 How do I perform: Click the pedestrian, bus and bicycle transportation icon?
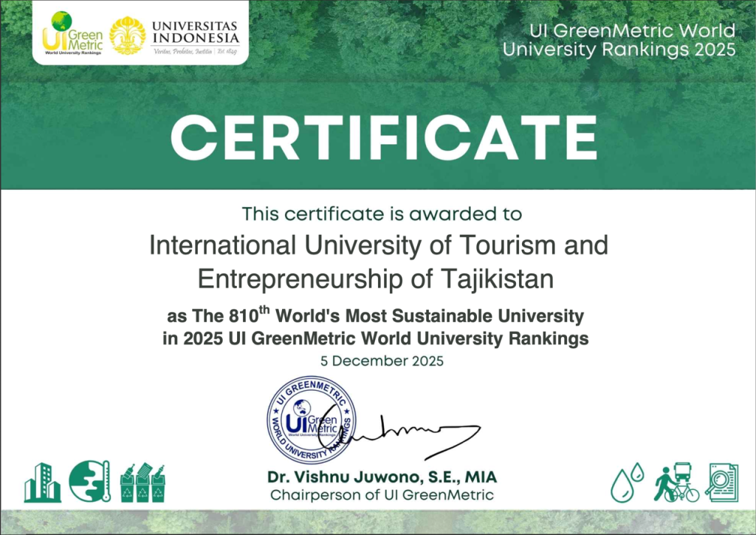point(676,483)
